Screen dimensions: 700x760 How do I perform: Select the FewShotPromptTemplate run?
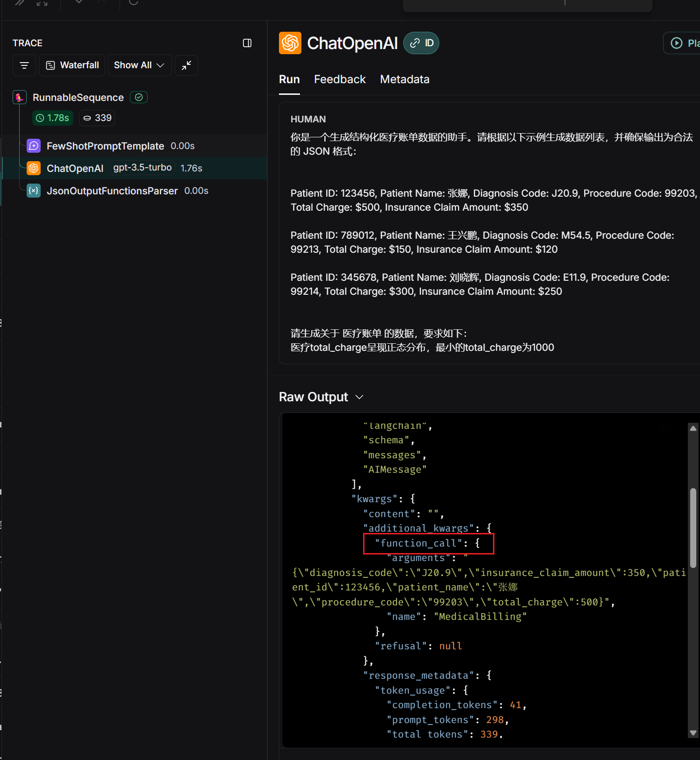point(134,146)
